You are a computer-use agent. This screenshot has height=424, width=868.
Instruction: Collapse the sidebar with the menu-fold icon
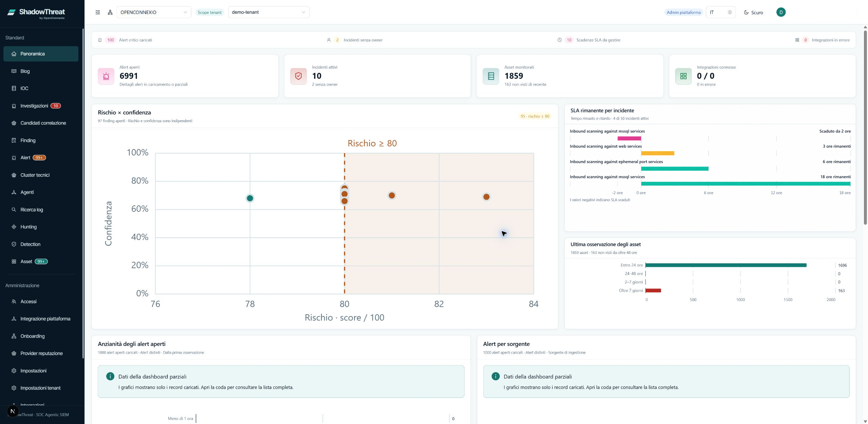coord(98,12)
